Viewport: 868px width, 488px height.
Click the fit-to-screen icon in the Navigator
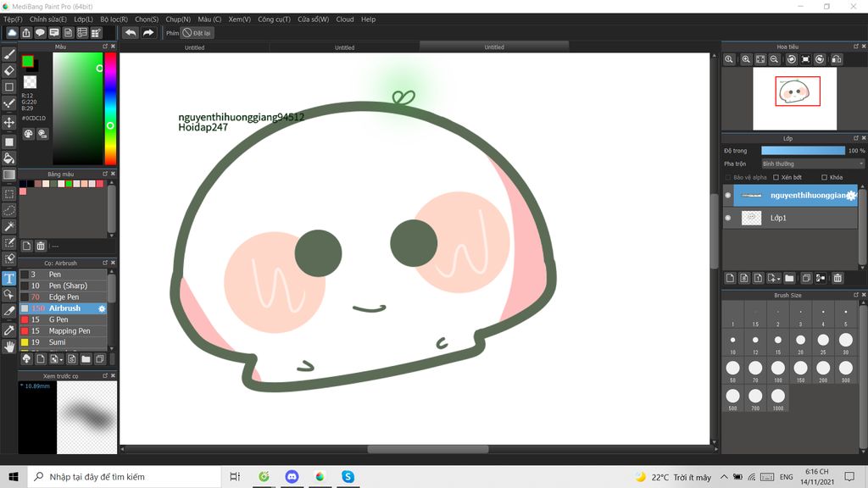point(760,59)
